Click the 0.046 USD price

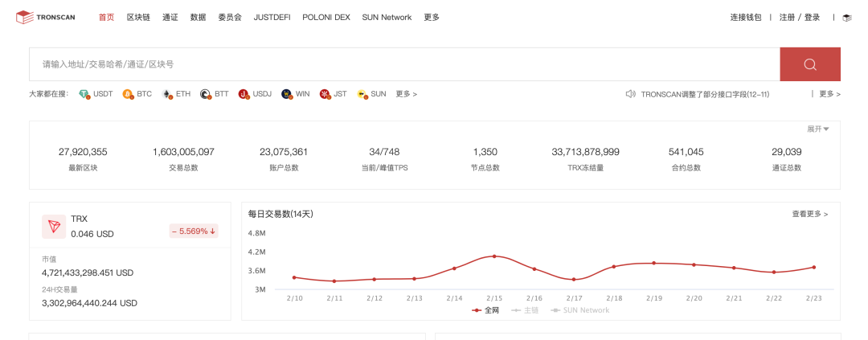[x=92, y=234]
